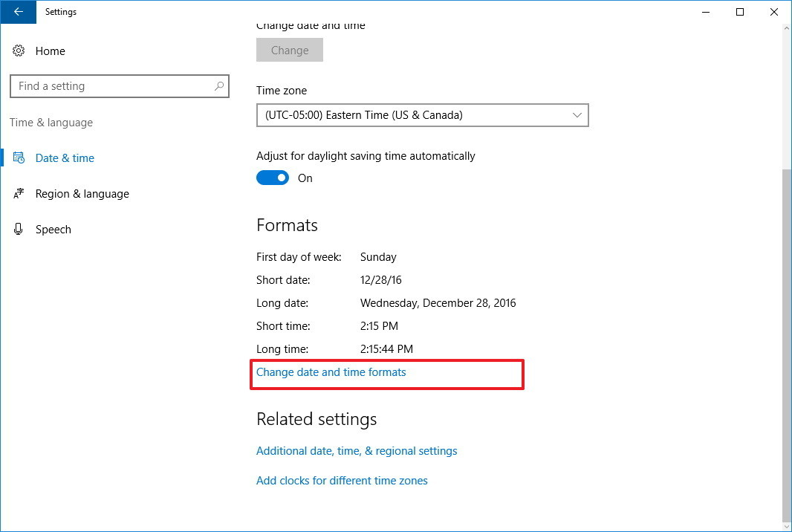Click the calendar-clock icon beside Date & time

(x=19, y=158)
